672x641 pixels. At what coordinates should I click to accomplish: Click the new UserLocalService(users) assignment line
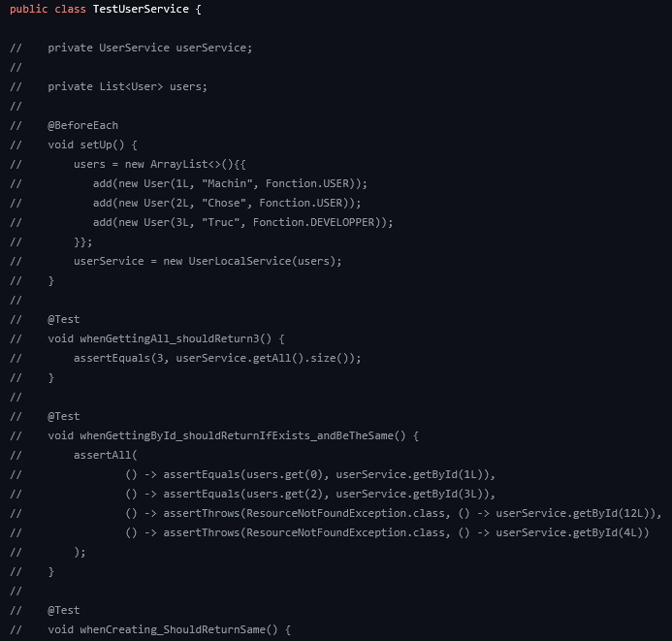[208, 261]
